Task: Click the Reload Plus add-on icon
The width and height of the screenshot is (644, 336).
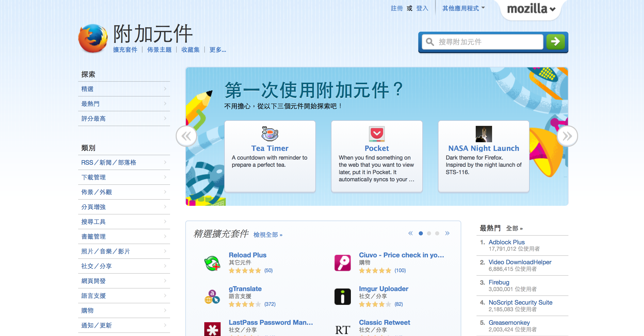Action: 212,263
